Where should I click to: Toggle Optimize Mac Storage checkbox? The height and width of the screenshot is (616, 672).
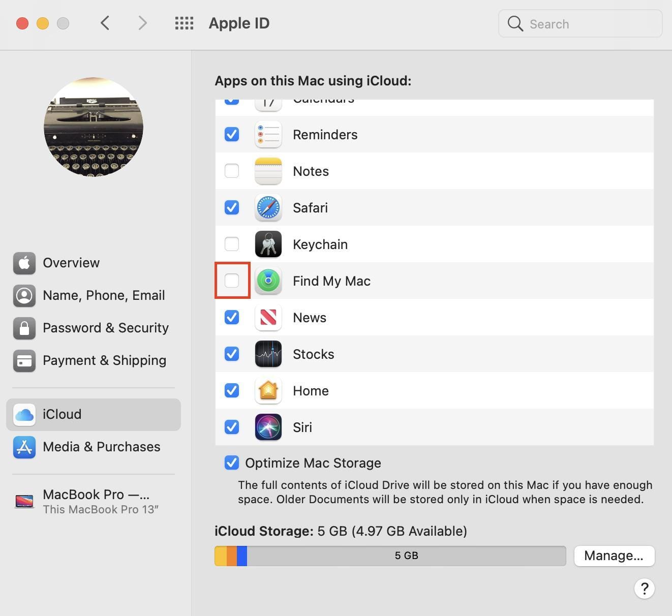[232, 463]
